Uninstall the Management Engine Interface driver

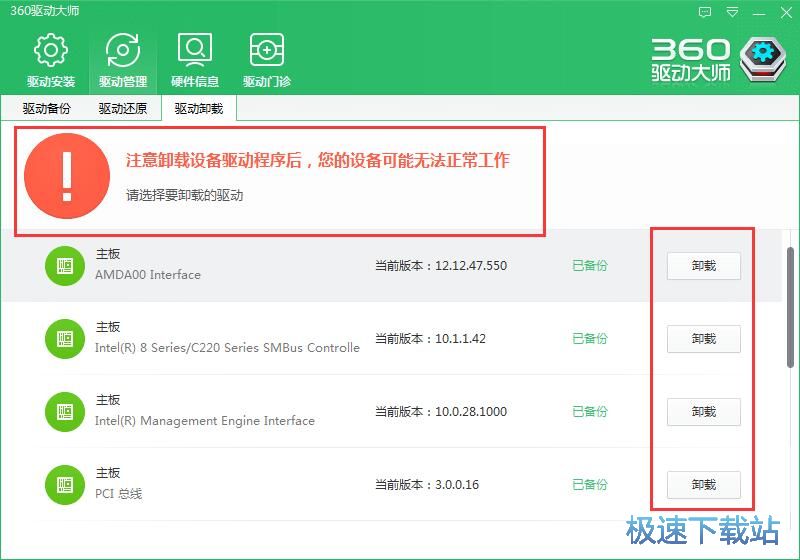704,412
